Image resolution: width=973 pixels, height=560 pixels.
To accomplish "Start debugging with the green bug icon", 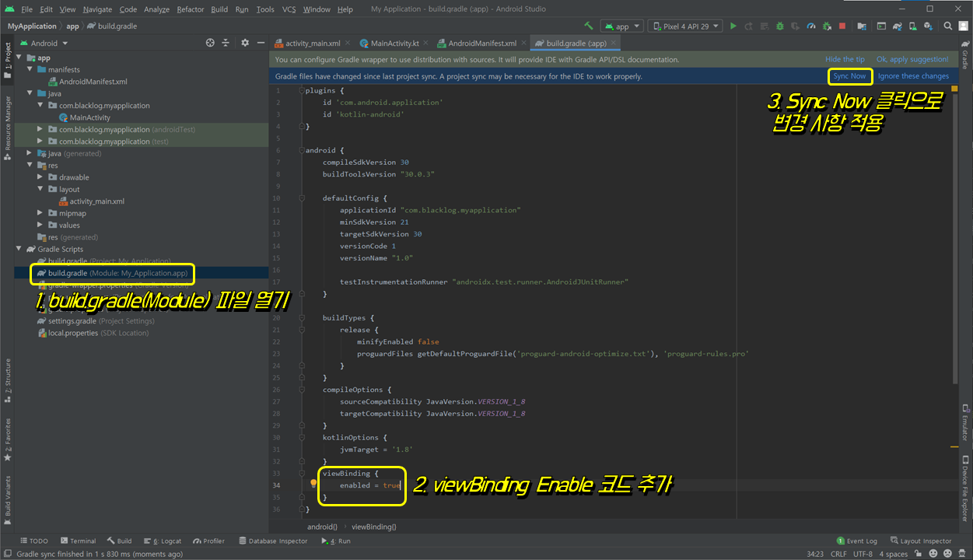I will [x=780, y=26].
